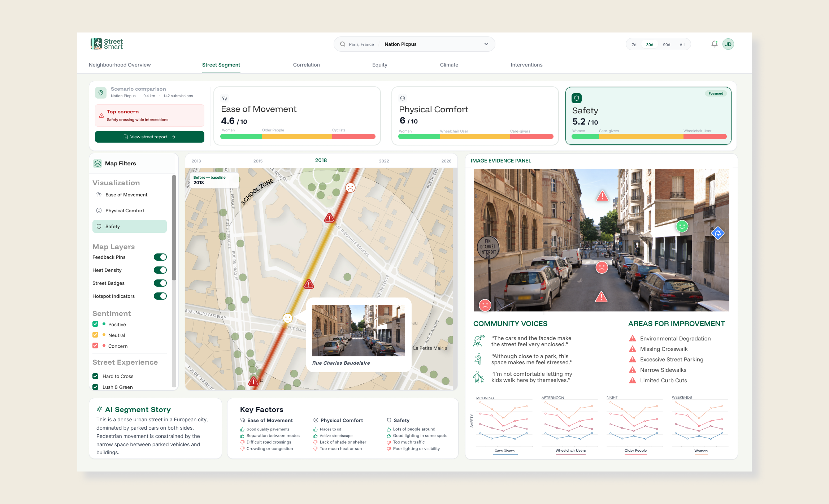Click the sad face on the road in photo
Viewport: 829px width, 504px height.
602,268
